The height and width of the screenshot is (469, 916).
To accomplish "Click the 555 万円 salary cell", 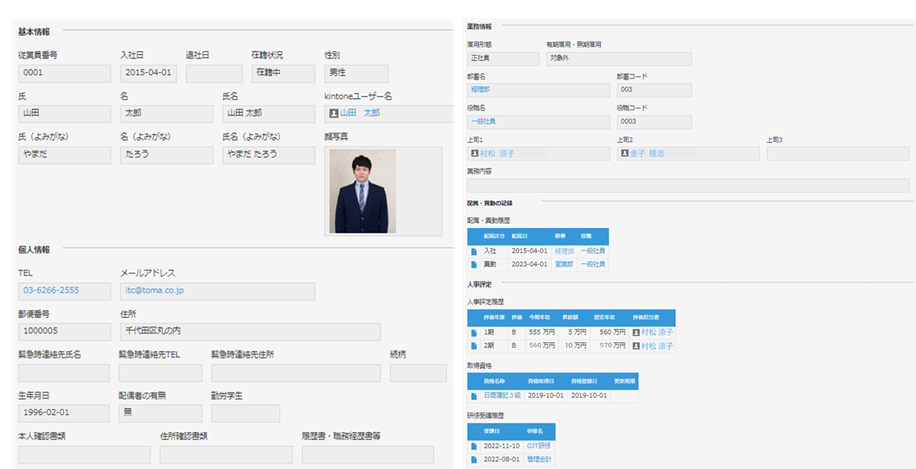I will [x=541, y=332].
